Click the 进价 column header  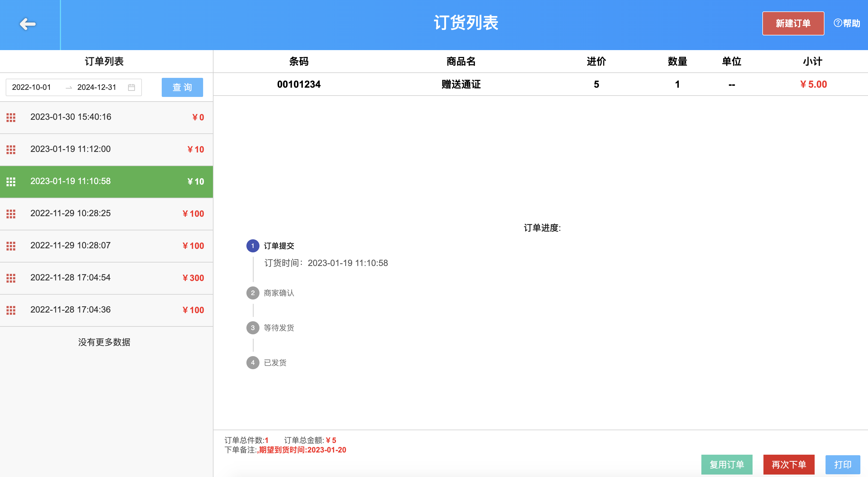point(597,61)
